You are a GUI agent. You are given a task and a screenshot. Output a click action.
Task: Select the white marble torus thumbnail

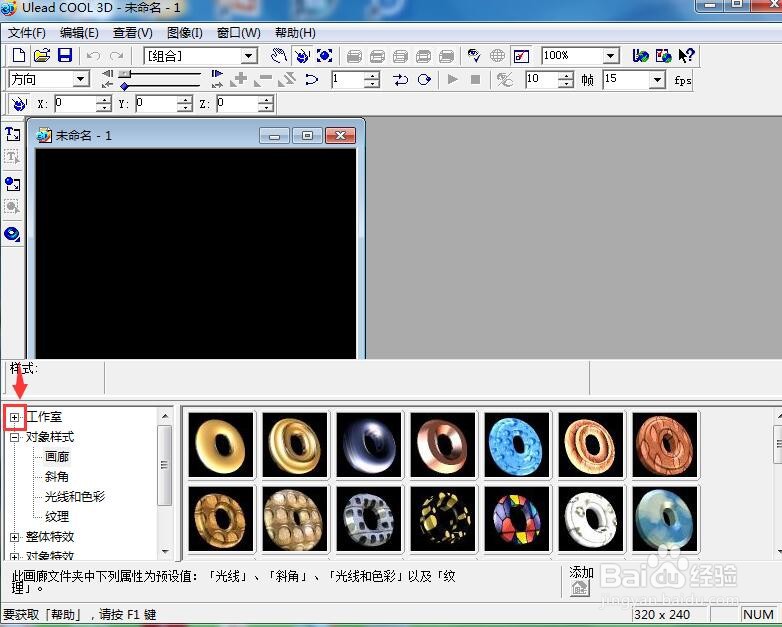(x=590, y=519)
